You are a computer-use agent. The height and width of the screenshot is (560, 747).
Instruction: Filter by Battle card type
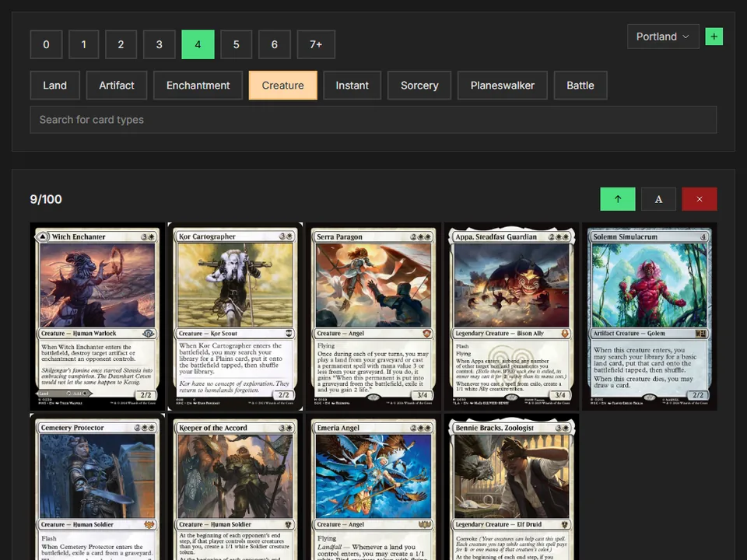click(x=580, y=86)
